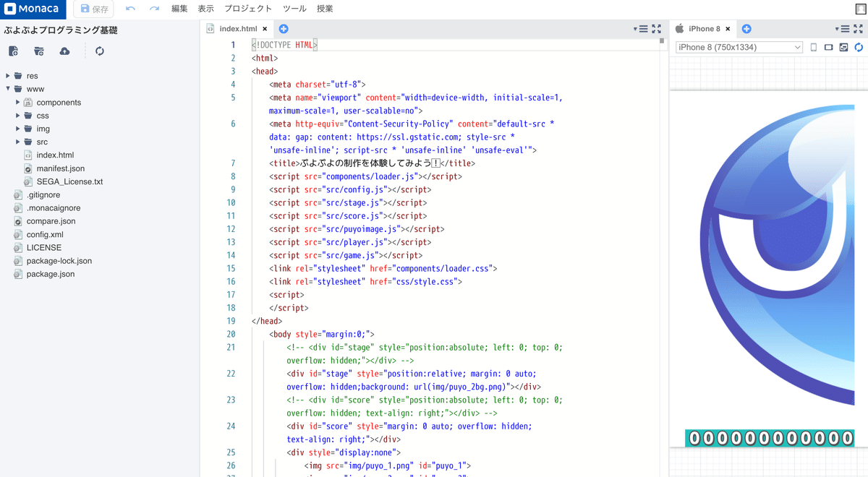
Task: Click line number 22 in gutter
Action: pos(231,374)
